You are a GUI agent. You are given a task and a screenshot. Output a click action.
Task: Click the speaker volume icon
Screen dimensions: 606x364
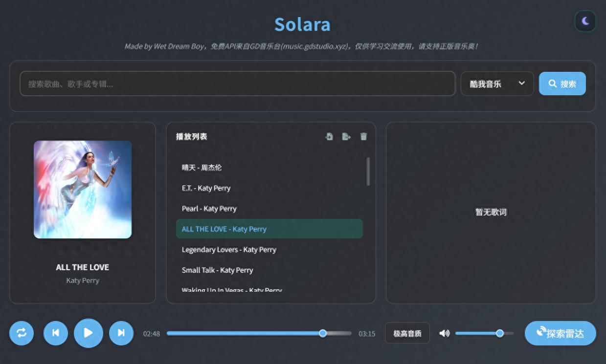point(444,333)
